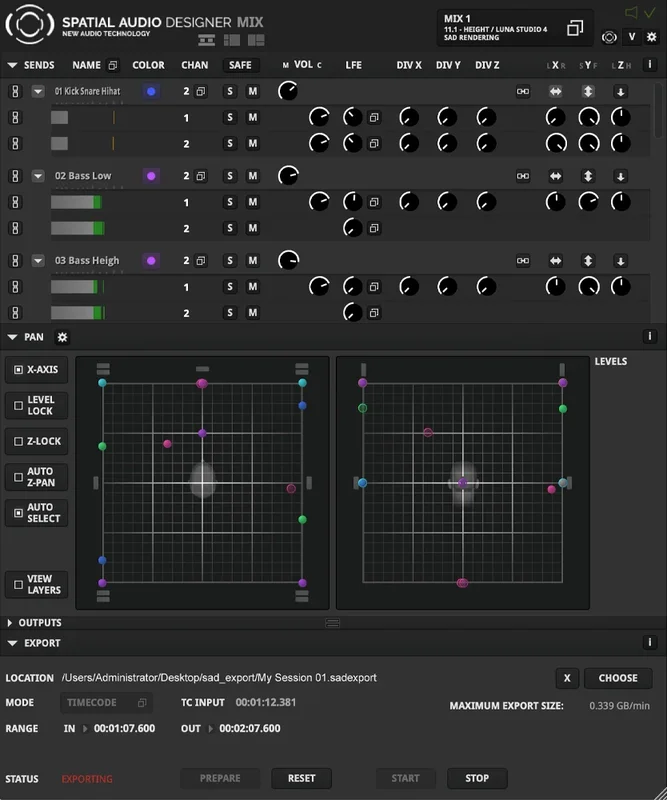Click the PREPARE button

[x=220, y=778]
